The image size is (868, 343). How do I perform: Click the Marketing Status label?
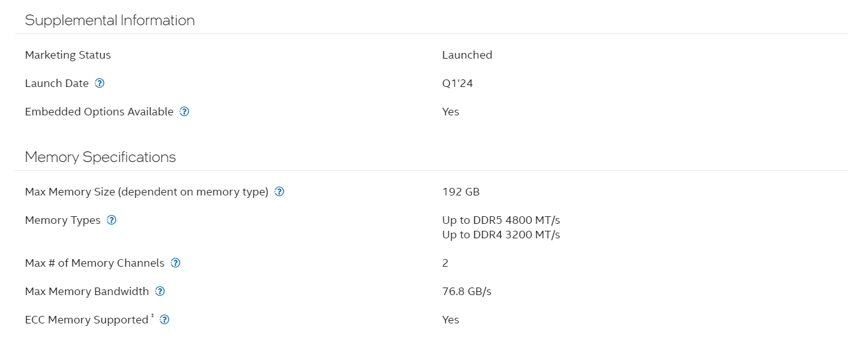click(x=68, y=55)
